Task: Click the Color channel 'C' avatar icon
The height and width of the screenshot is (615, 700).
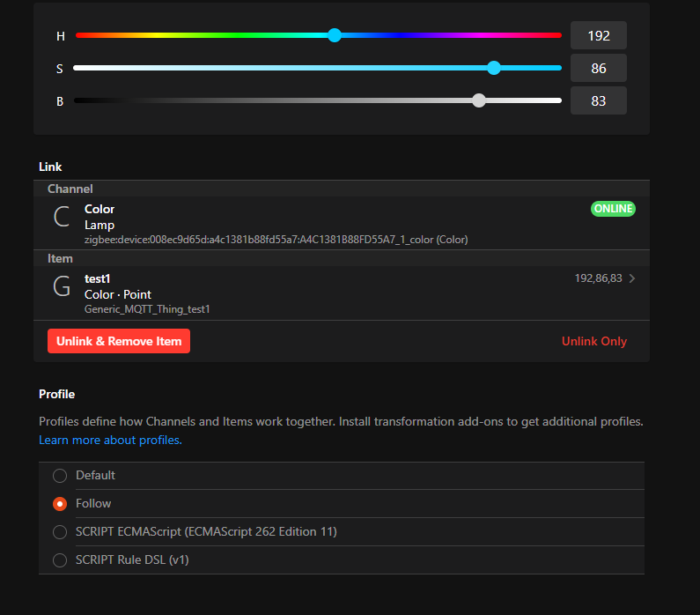Action: 62,218
